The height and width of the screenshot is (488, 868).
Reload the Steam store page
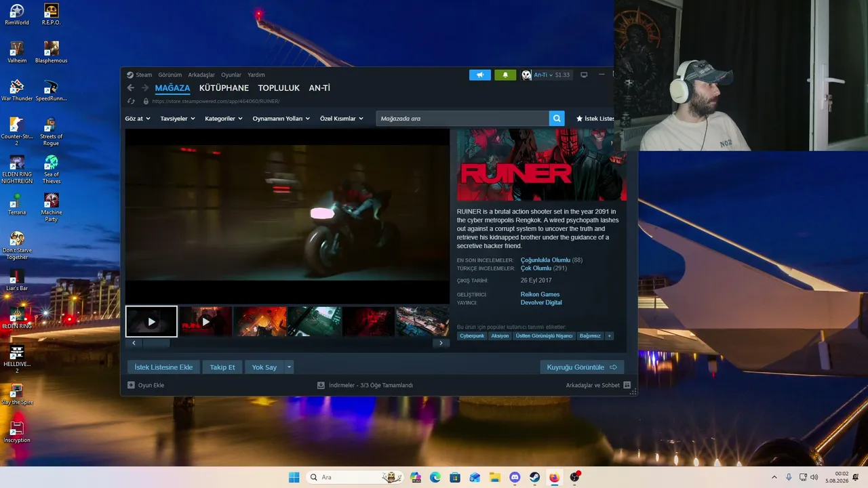point(132,101)
